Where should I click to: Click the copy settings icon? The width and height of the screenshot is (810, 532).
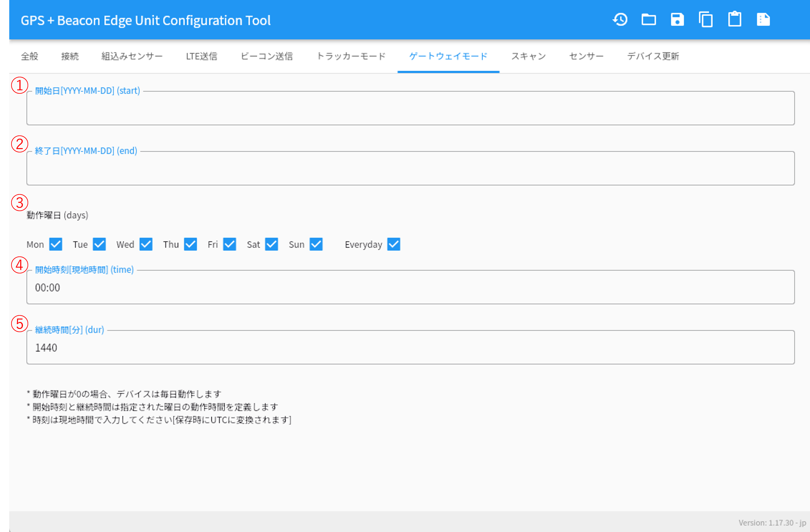(706, 20)
